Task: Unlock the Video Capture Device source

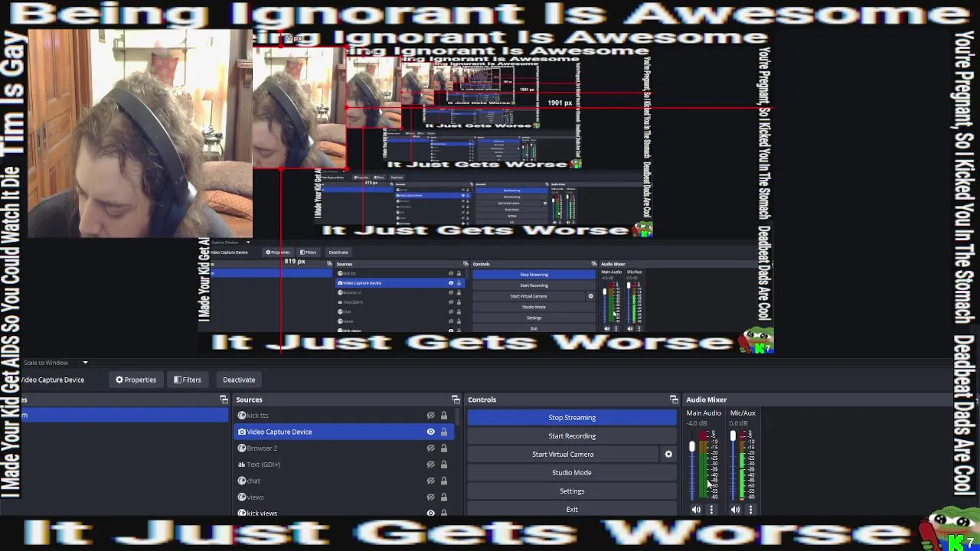Action: pos(443,432)
